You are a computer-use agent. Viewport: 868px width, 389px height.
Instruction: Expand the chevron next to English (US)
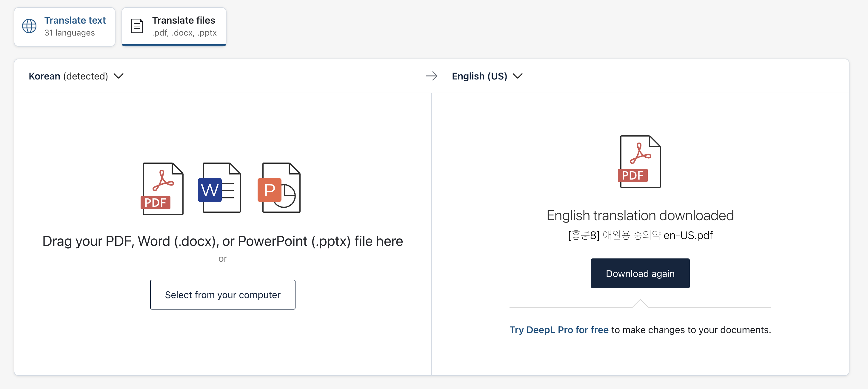[x=518, y=76]
